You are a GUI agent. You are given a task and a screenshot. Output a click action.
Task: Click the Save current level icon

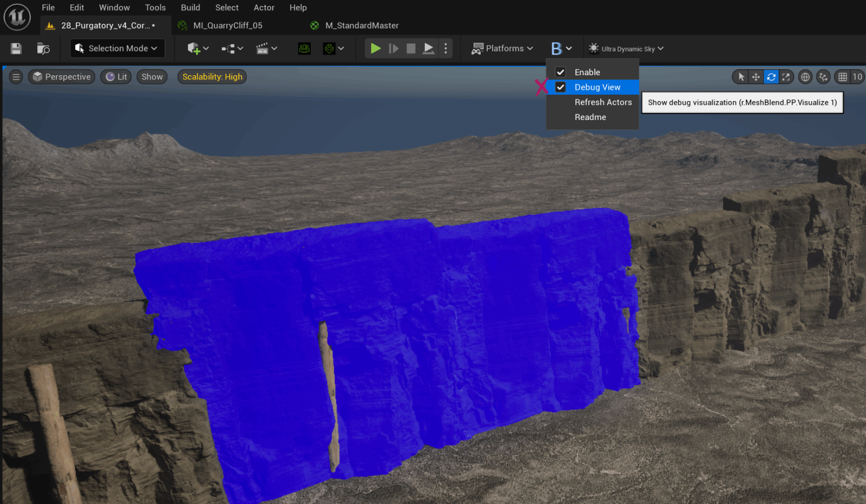(16, 48)
